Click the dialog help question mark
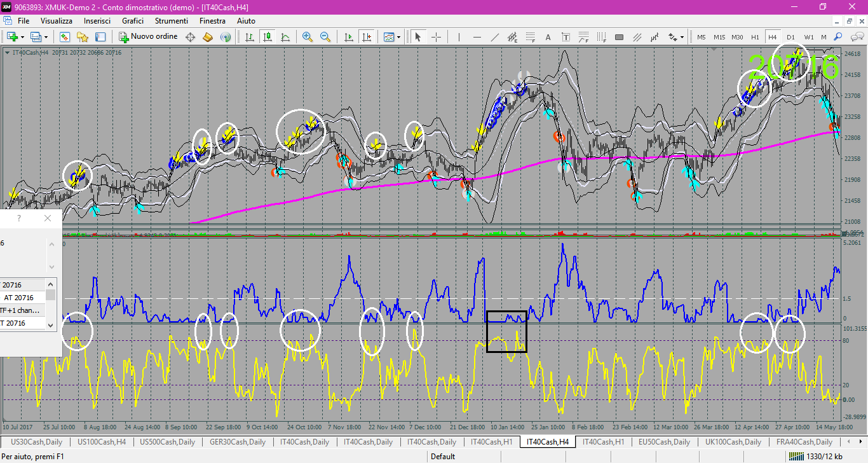Viewport: 868px width, 463px height. 19,218
